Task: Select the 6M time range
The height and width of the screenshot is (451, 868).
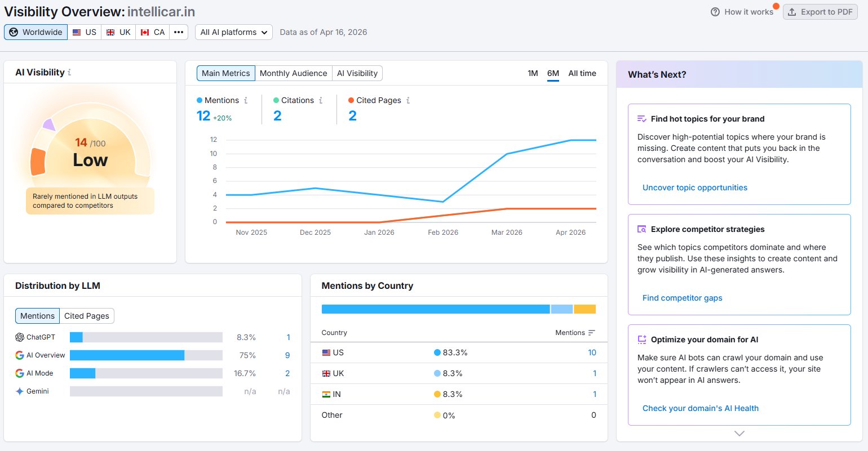Action: point(553,73)
